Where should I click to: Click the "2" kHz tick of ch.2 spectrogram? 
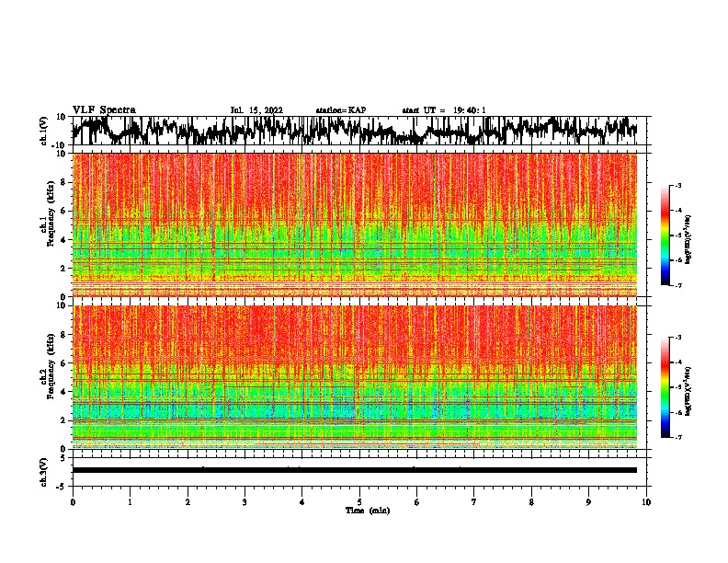tap(63, 420)
